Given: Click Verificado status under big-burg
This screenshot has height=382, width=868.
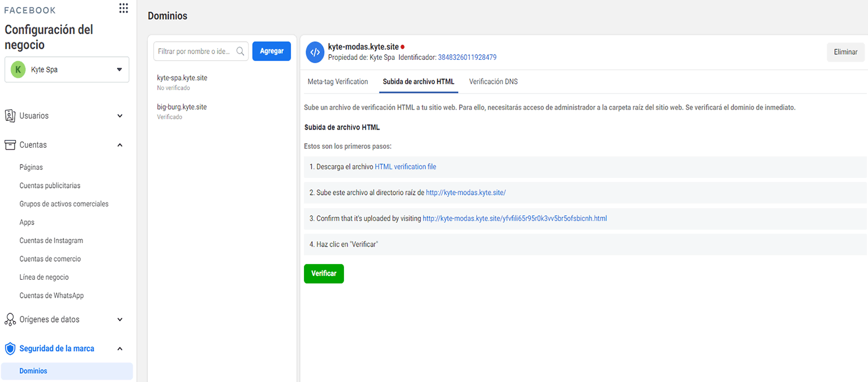Looking at the screenshot, I should [169, 117].
